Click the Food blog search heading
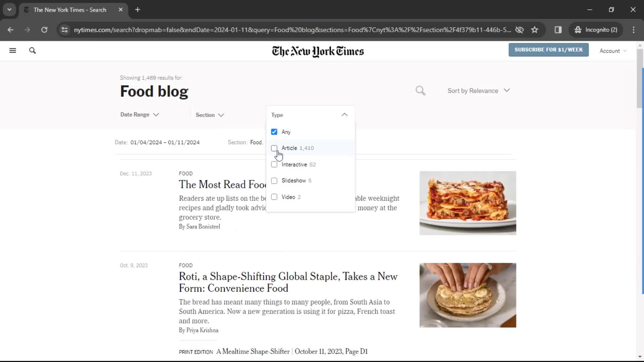The width and height of the screenshot is (644, 362). click(x=154, y=92)
